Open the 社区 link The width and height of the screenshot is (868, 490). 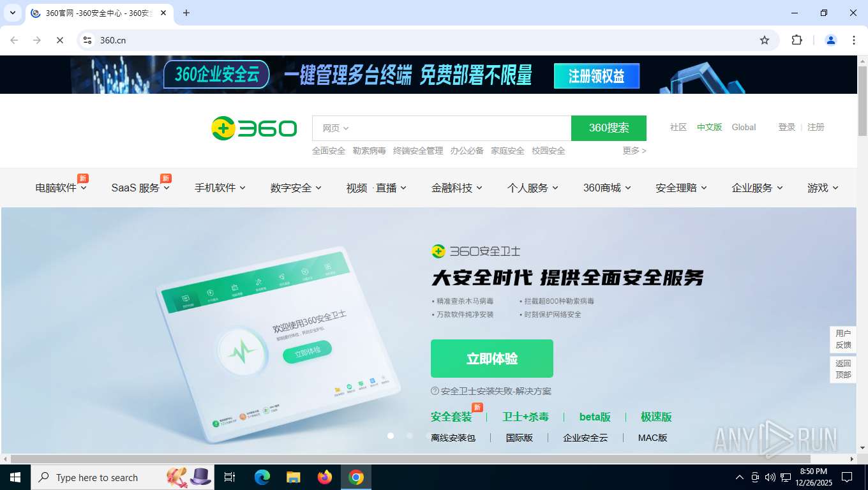(678, 127)
